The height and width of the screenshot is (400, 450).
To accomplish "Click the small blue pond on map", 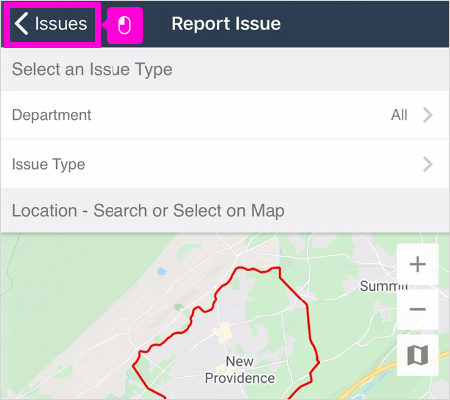I will (x=162, y=271).
